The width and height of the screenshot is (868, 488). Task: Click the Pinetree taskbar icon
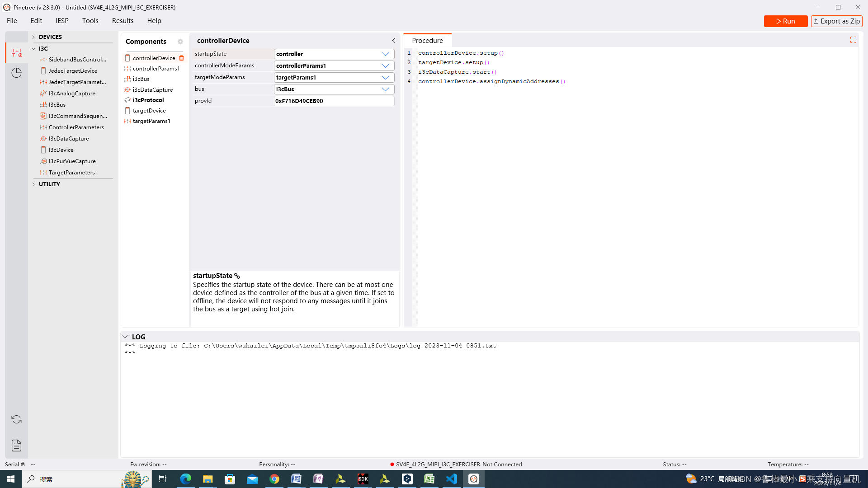[x=473, y=479]
